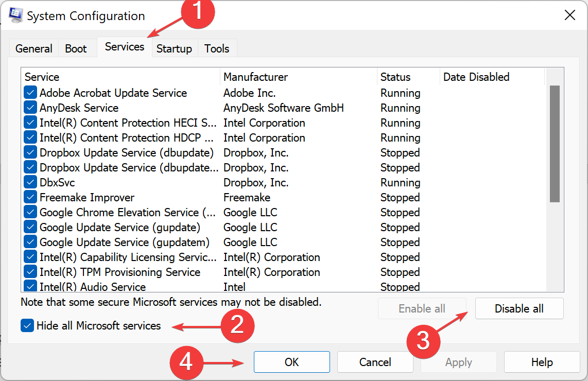Switch to the General tab
Screen dimensions: 588x381
(34, 49)
